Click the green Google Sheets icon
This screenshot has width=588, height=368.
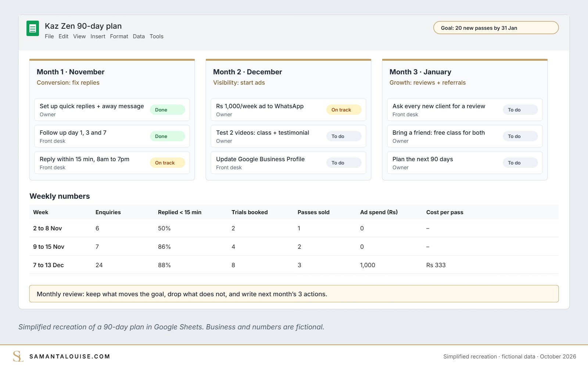pyautogui.click(x=33, y=28)
